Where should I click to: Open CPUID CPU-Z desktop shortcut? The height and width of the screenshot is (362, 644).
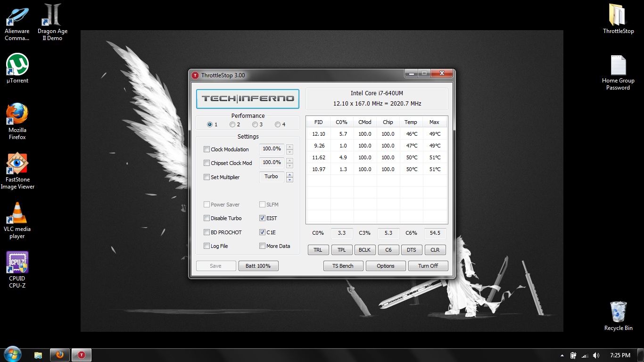click(17, 270)
